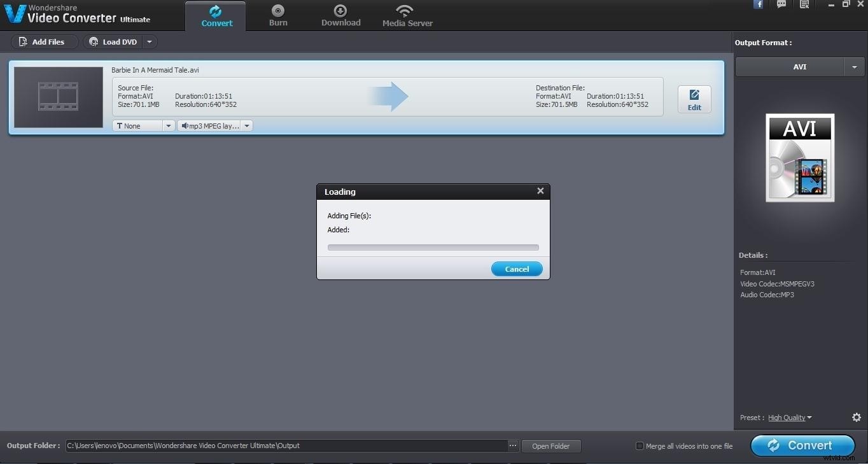Screen dimensions: 868x464
Task: Open the main menu list icon
Action: tap(804, 4)
